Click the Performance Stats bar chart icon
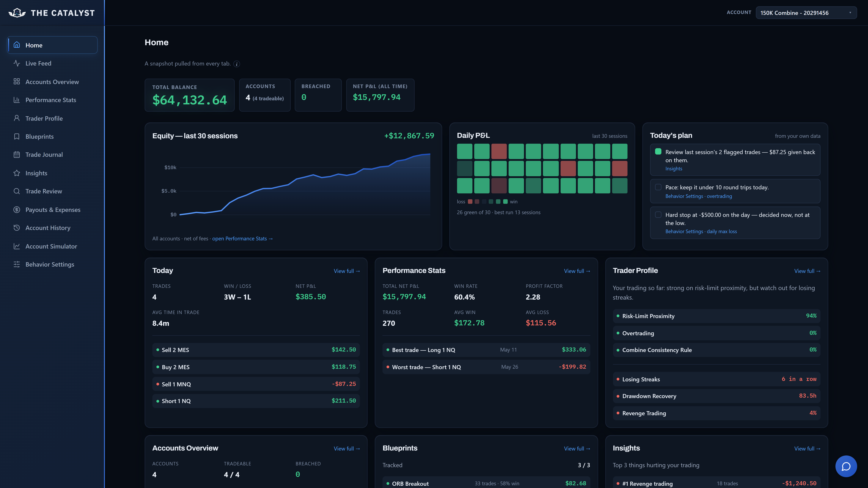This screenshot has height=488, width=868. tap(17, 100)
